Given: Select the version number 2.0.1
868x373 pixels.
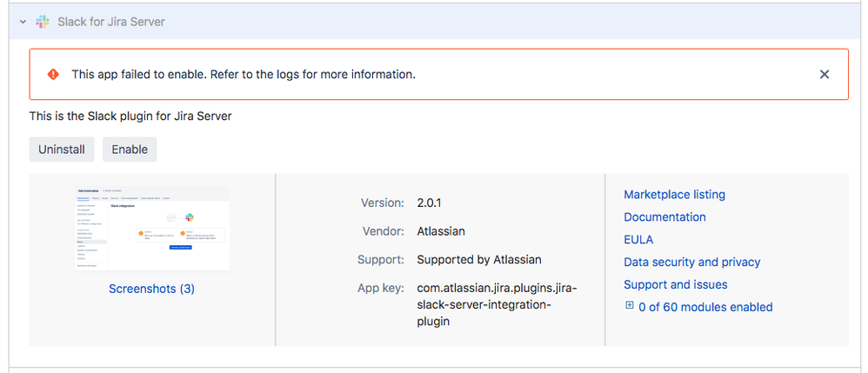Looking at the screenshot, I should [x=429, y=203].
